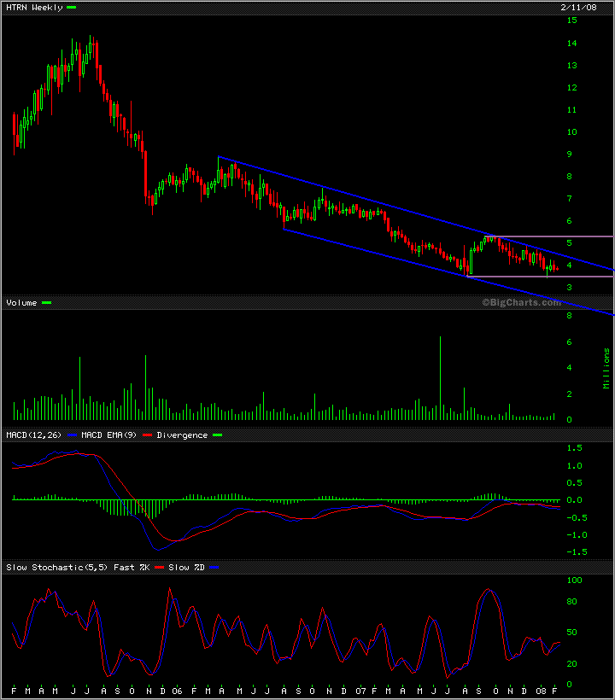
Task: Click the '08' year marker on time axis
Action: [541, 691]
